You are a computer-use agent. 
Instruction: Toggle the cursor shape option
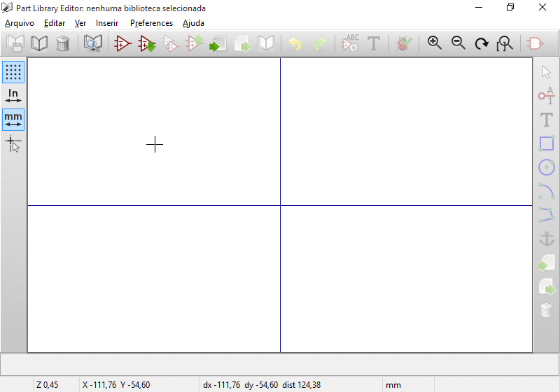tap(13, 143)
